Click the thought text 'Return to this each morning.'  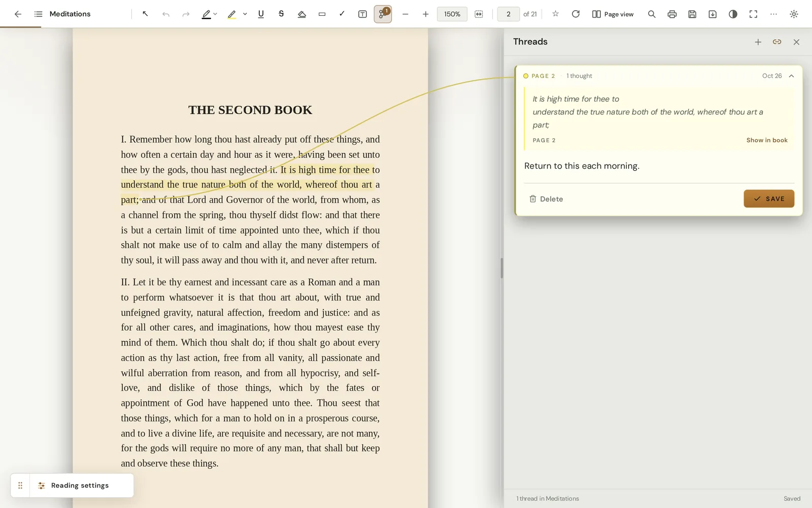pyautogui.click(x=582, y=166)
